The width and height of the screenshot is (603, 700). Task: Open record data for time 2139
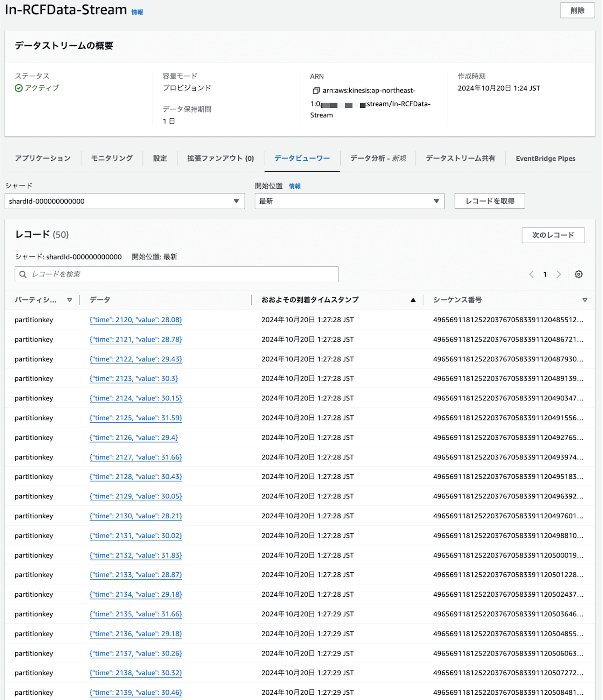click(x=136, y=693)
